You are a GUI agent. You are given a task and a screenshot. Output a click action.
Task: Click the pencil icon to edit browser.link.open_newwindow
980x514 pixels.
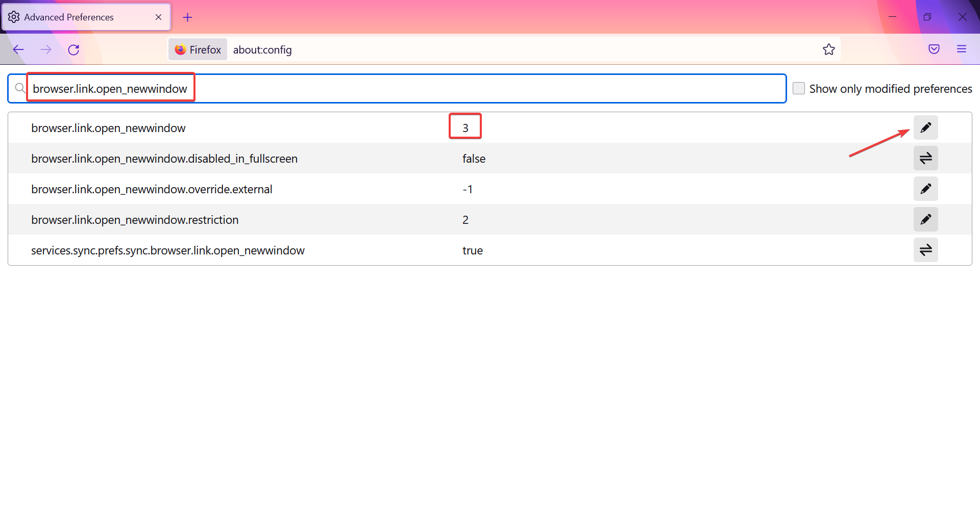(926, 127)
